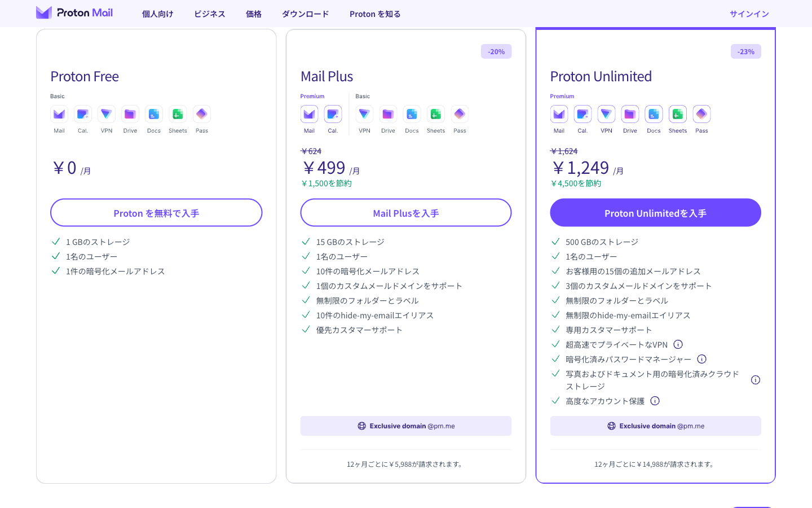This screenshot has width=812, height=508.
Task: Click 12ヶ月ごとに￥14,988 billing note
Action: [655, 465]
